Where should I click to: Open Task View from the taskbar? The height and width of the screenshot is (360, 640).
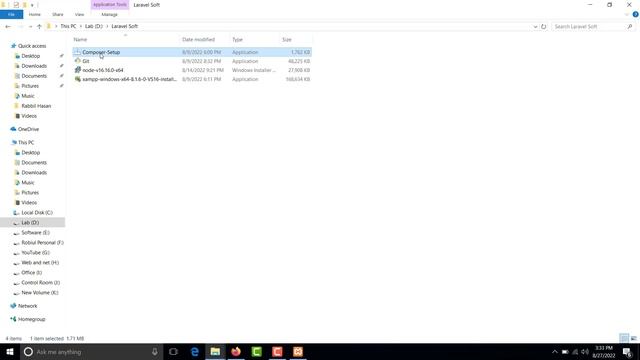(x=173, y=351)
